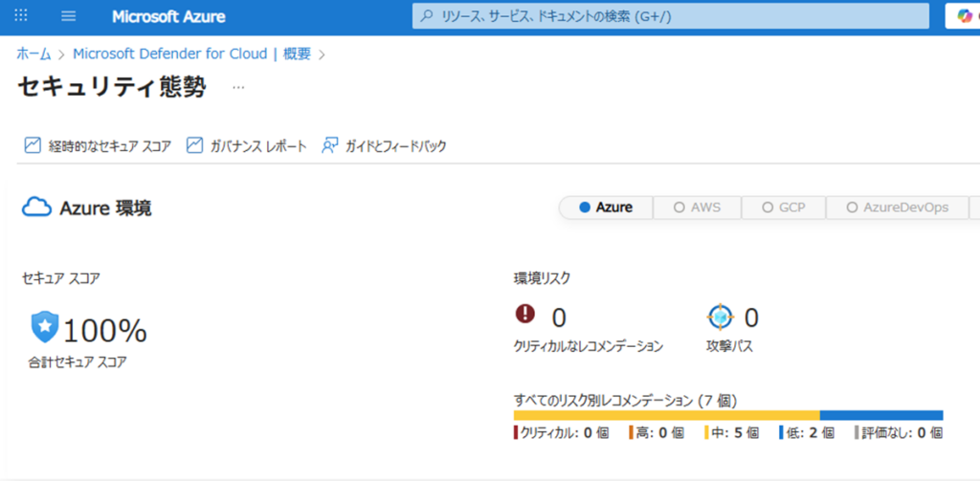This screenshot has height=481, width=980.
Task: Click the attack path target icon
Action: pos(720,316)
